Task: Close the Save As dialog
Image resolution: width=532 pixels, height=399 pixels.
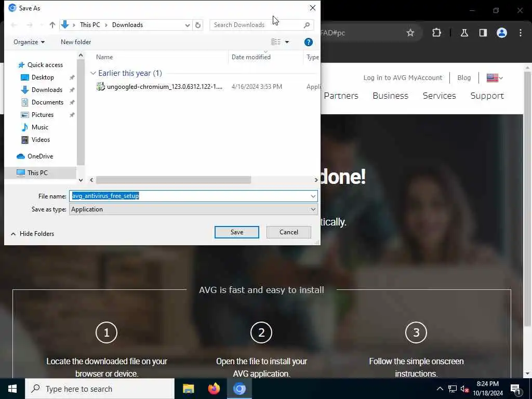Action: point(312,8)
